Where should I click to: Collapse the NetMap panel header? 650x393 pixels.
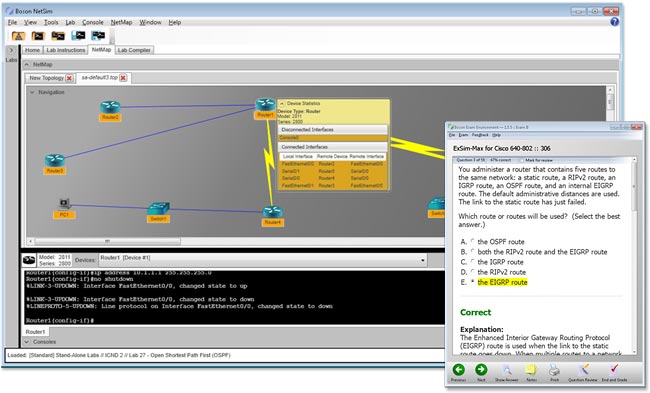click(27, 64)
